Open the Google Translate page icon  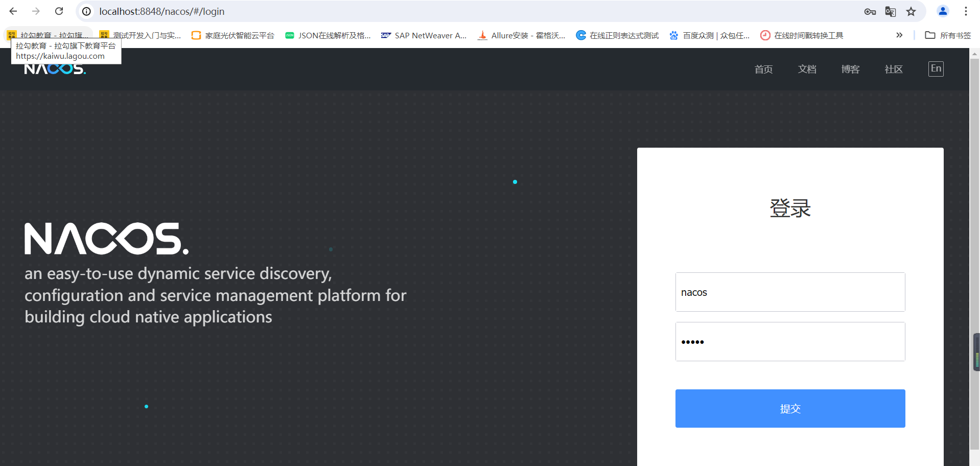click(x=891, y=11)
